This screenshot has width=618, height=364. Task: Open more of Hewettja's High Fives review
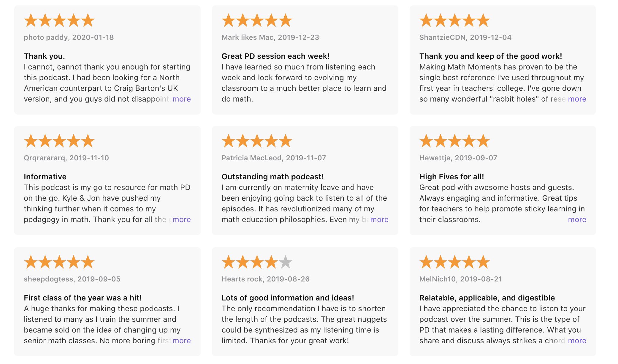[577, 219]
